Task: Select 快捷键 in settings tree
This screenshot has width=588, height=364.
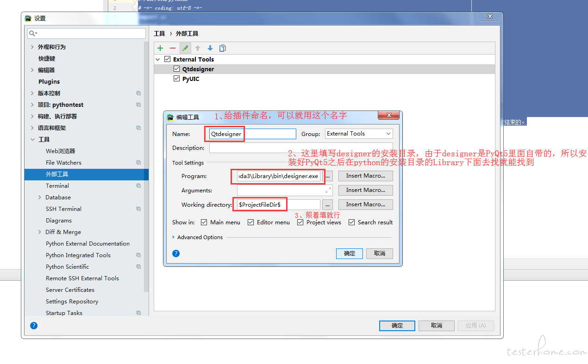Action: (47, 58)
